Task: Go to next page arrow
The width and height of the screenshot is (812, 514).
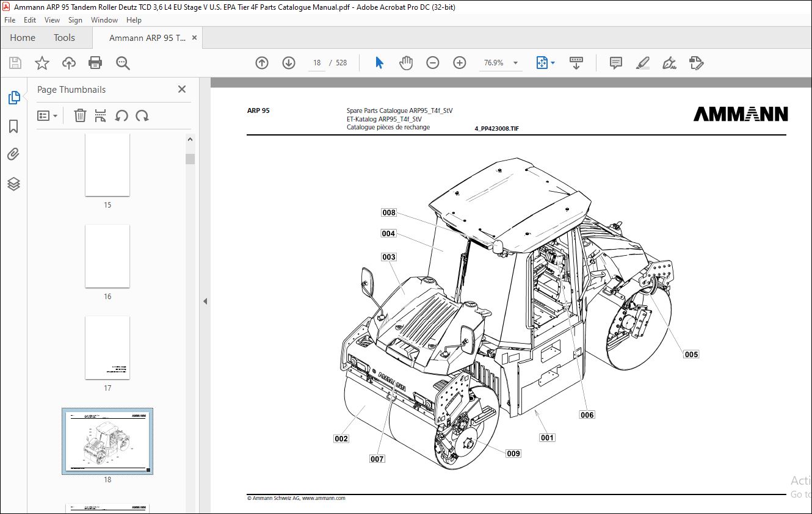Action: [289, 63]
